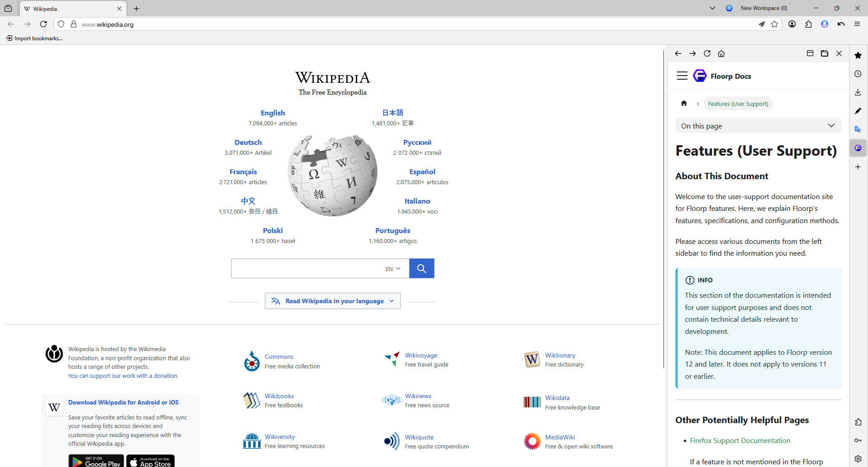Expand the On this page dropdown
This screenshot has height=467, width=868.
click(x=758, y=126)
